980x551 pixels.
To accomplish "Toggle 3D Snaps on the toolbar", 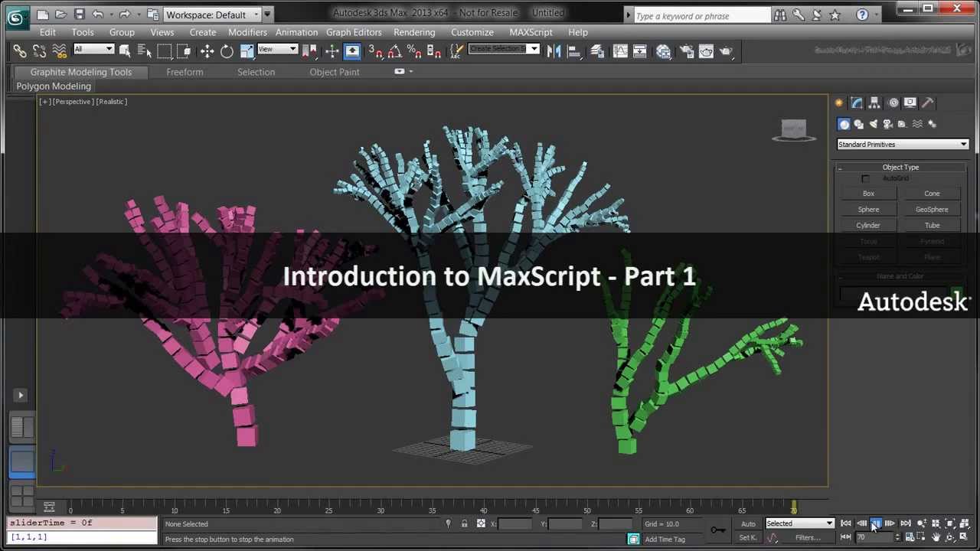I will pos(375,51).
